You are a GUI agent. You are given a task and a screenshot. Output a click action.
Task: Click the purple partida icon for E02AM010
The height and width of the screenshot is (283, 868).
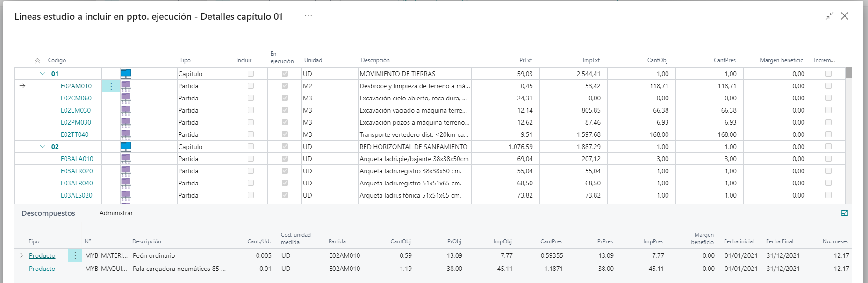126,86
